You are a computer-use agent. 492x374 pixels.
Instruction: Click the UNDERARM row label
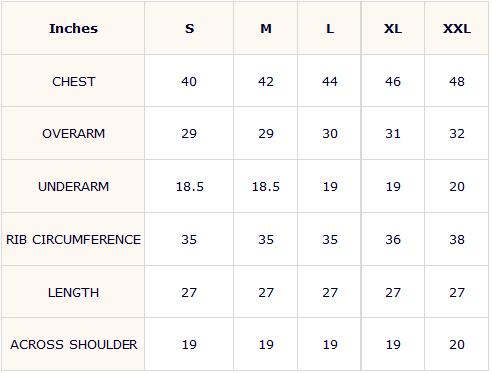(x=74, y=186)
